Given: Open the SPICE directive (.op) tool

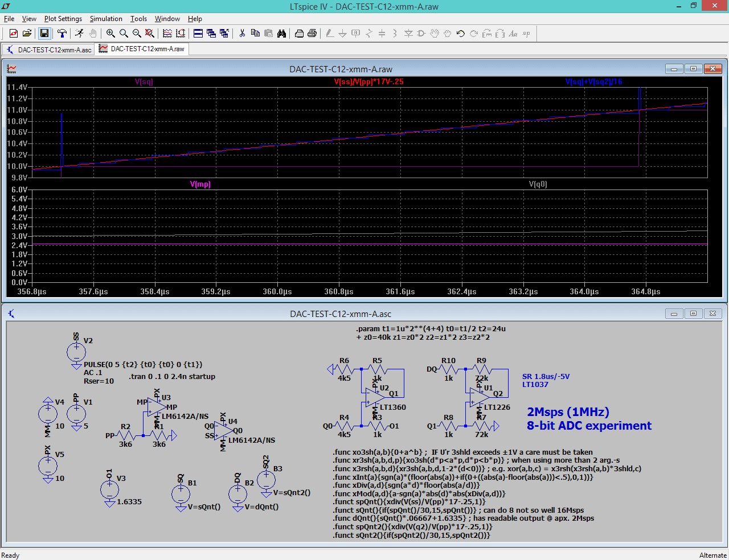Looking at the screenshot, I should [527, 33].
